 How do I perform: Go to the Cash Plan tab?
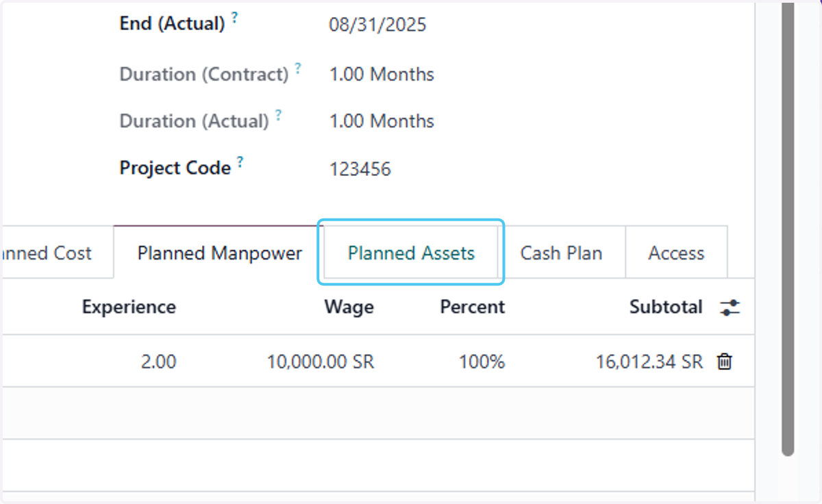tap(561, 253)
